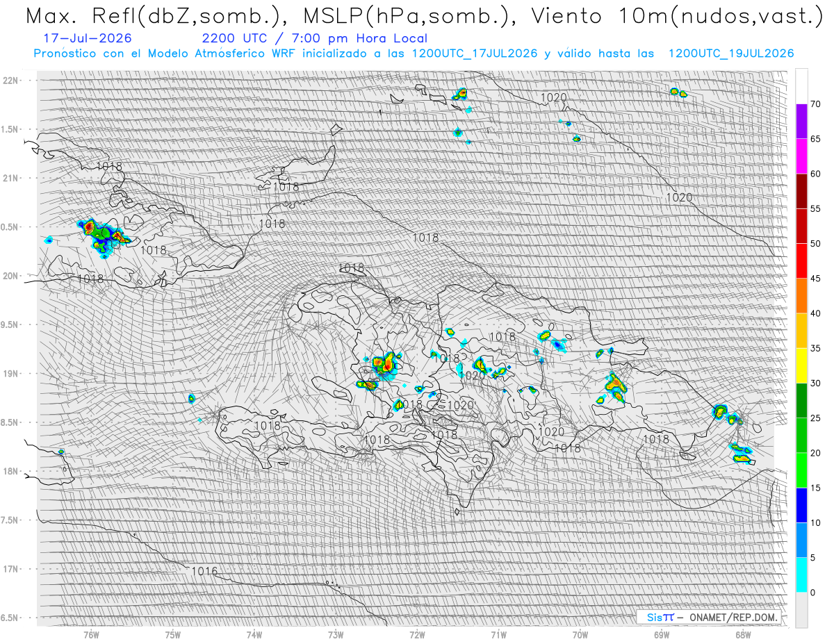Click the '17N' latitude axis label
This screenshot has width=834, height=644.
(10, 569)
